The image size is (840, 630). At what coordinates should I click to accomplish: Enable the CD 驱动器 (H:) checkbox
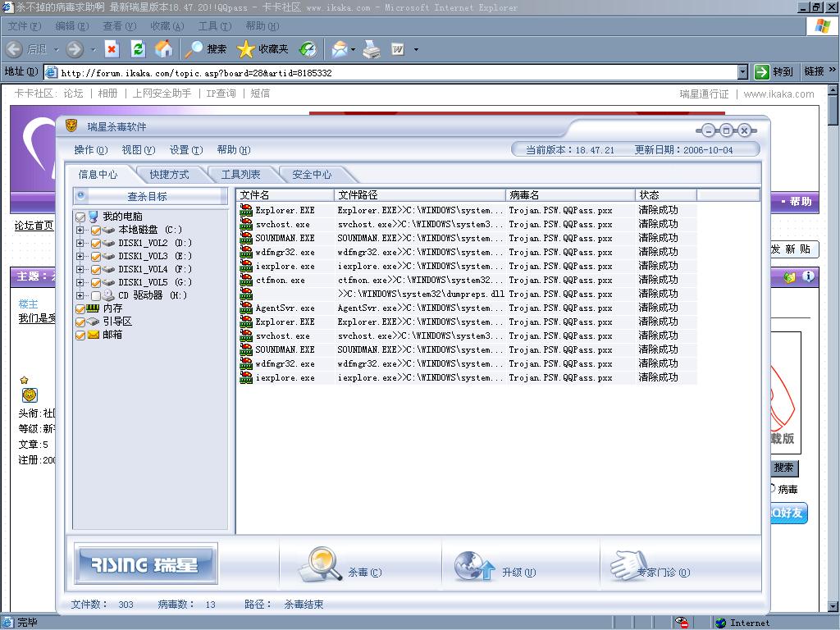pyautogui.click(x=96, y=295)
